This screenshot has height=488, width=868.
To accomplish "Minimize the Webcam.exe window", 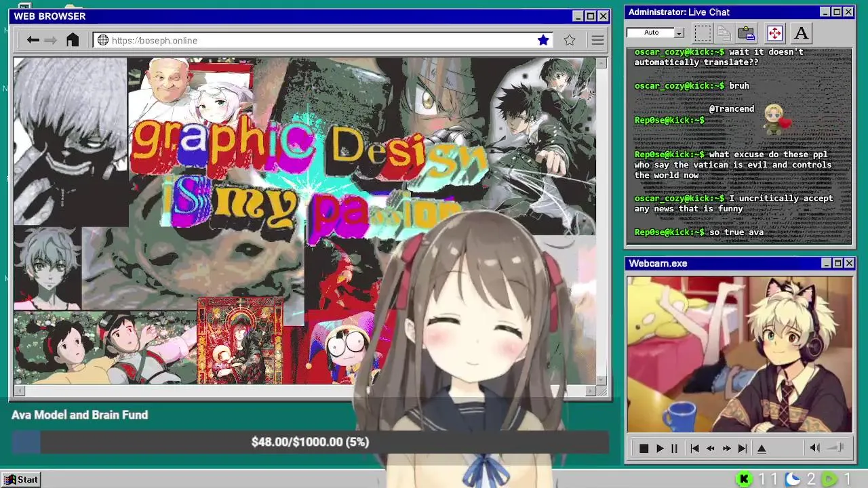I will [x=826, y=263].
